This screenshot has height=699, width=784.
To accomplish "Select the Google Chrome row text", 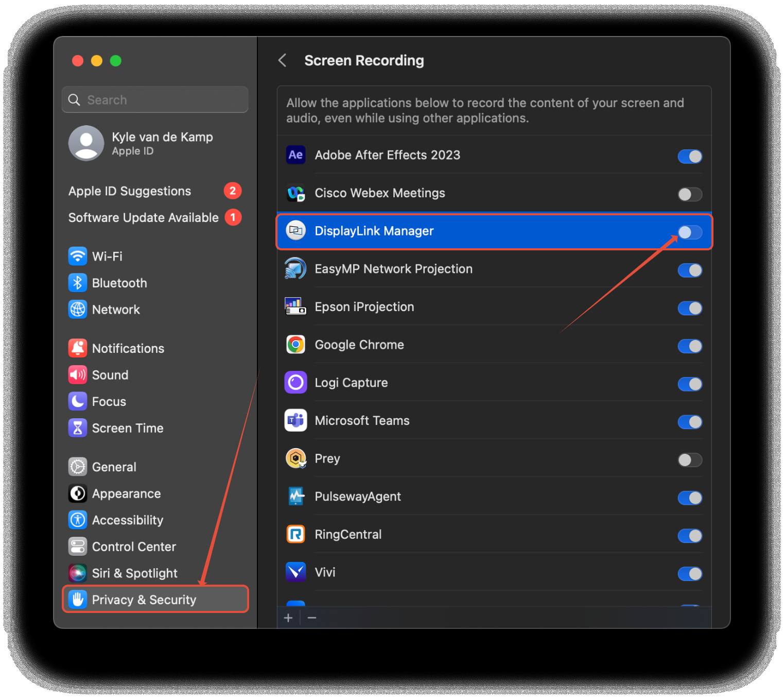I will [359, 345].
